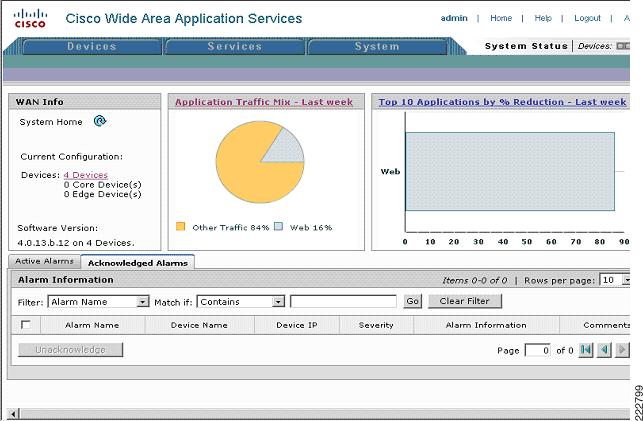Click the Cisco logo
The width and height of the screenshot is (643, 421).
coord(30,18)
